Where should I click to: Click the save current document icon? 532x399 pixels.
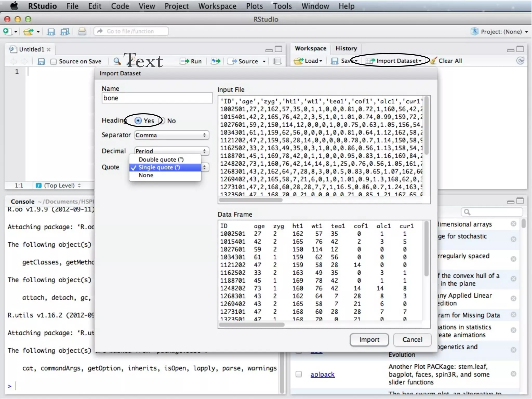pyautogui.click(x=51, y=32)
